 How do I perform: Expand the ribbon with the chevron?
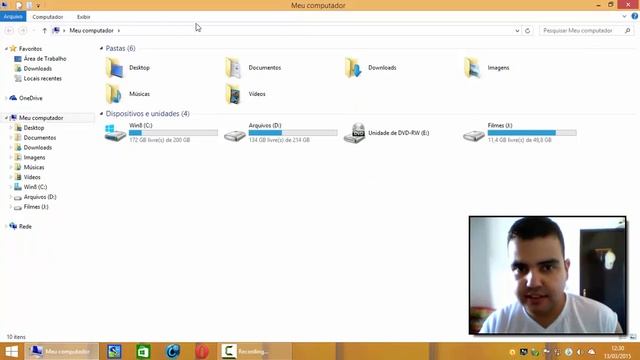624,17
